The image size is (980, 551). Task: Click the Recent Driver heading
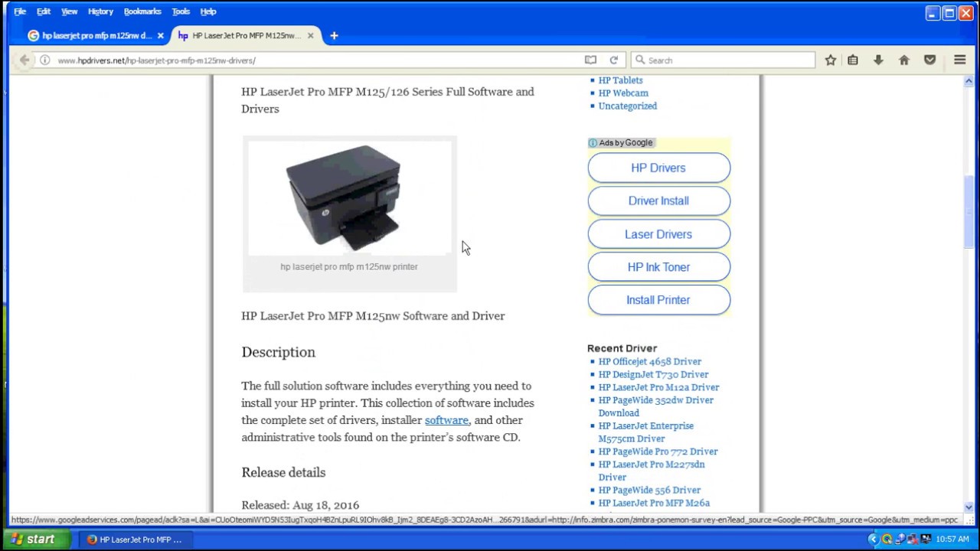pos(622,348)
